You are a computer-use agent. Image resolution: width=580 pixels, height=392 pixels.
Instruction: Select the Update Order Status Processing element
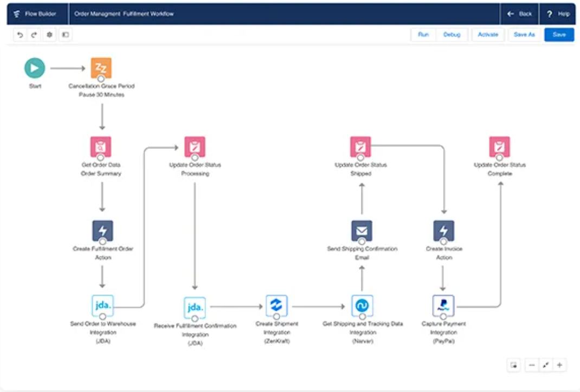click(195, 147)
